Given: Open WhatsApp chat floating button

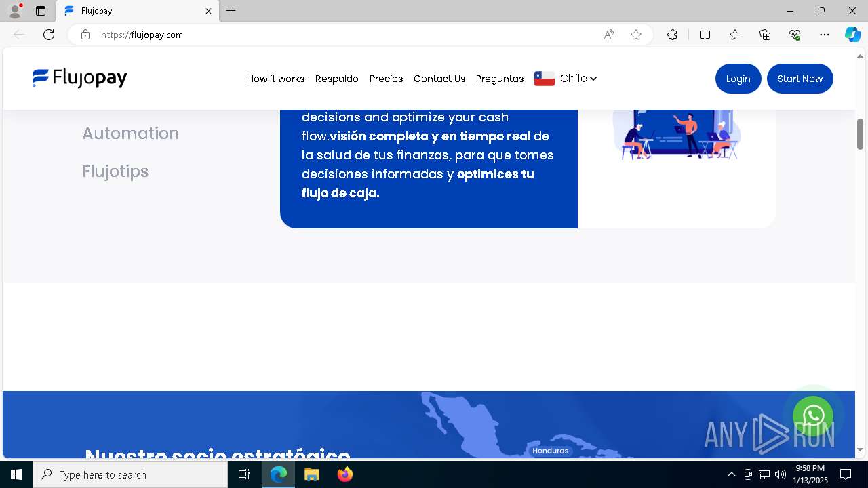Looking at the screenshot, I should click(813, 416).
